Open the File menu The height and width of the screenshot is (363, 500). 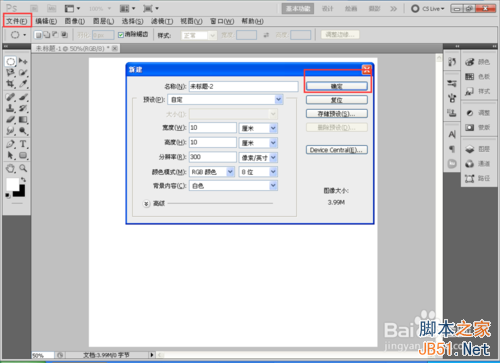point(17,21)
